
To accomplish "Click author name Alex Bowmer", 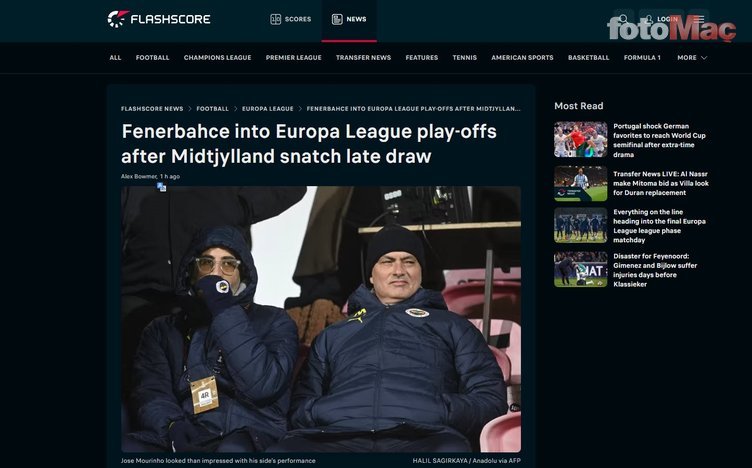I will (139, 176).
